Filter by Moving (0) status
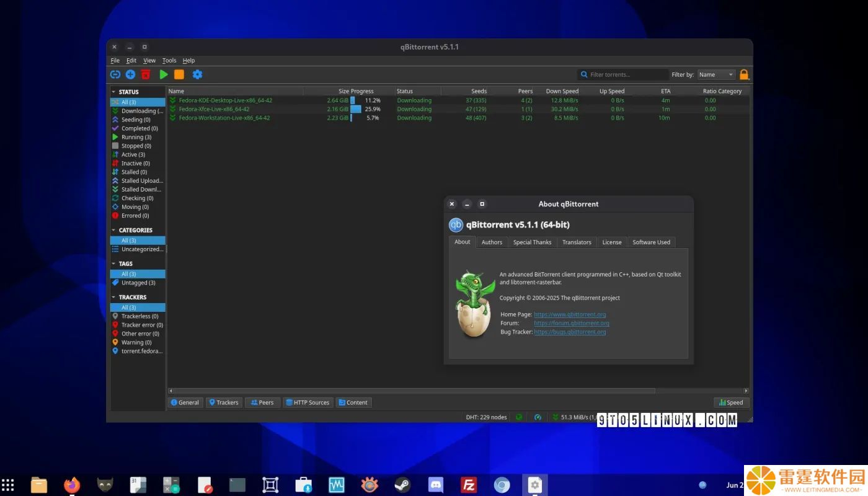The image size is (868, 496). pos(138,207)
